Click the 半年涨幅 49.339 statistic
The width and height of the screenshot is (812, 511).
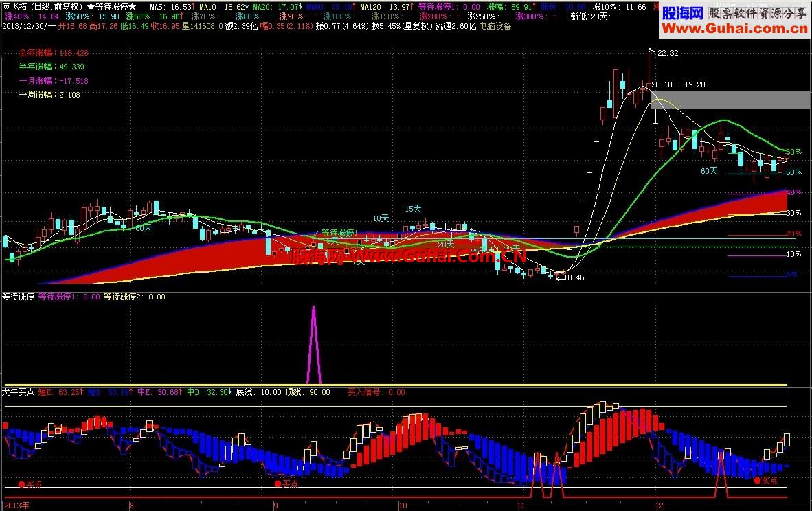tap(52, 67)
